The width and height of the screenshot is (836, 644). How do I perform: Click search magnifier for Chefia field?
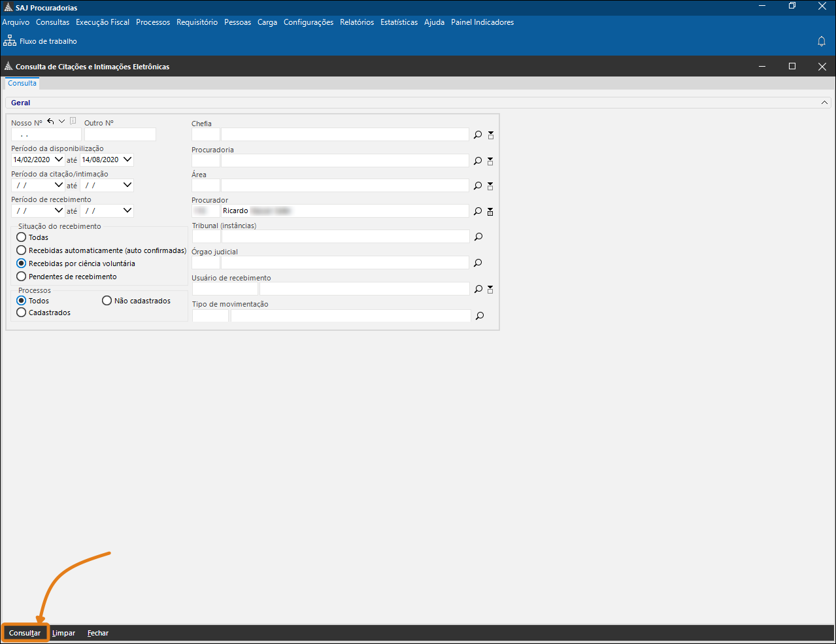pos(478,135)
